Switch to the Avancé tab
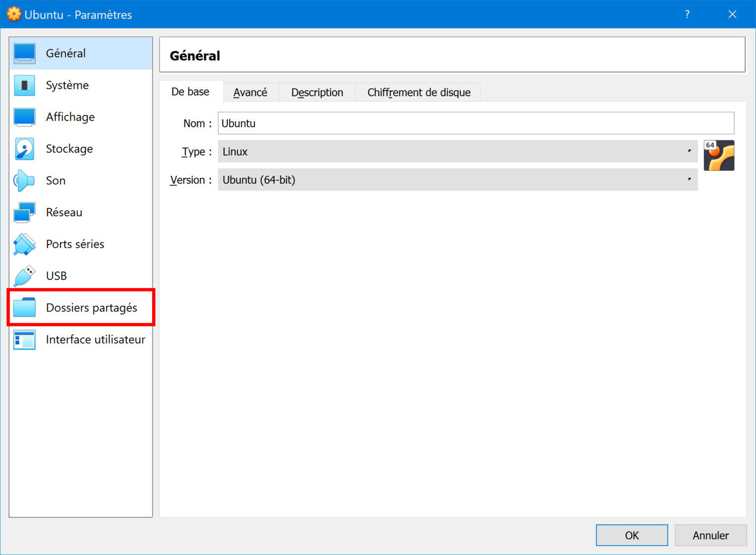 [x=250, y=92]
